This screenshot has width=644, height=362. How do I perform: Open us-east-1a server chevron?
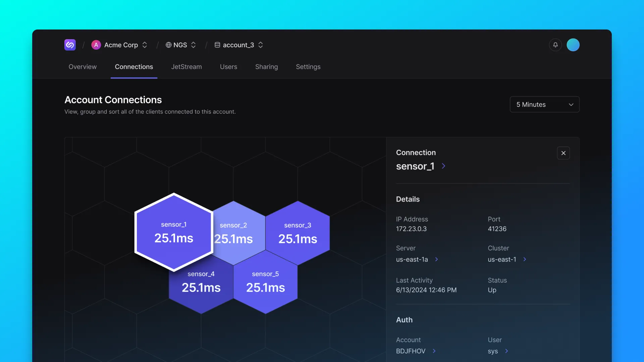click(436, 259)
